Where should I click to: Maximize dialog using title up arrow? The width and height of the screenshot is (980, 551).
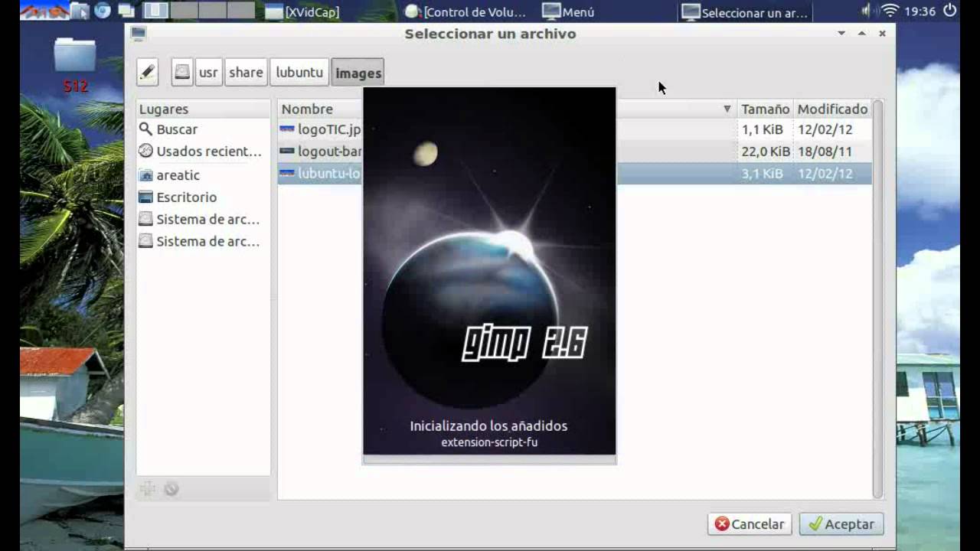[861, 34]
